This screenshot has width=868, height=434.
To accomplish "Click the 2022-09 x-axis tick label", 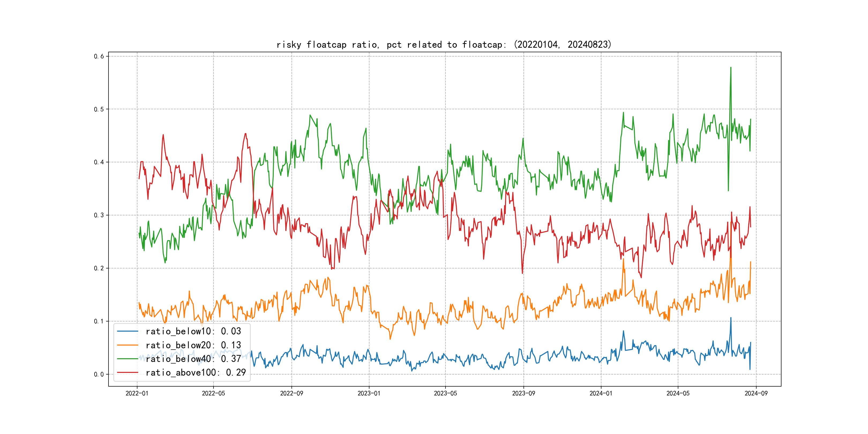I will (291, 393).
